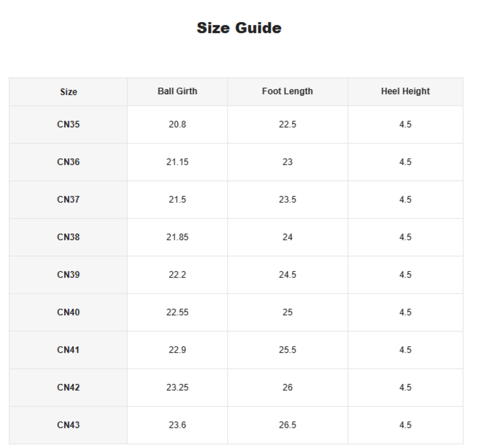Select the 21.15 ball girth cell
The height and width of the screenshot is (448, 479).
pos(178,162)
